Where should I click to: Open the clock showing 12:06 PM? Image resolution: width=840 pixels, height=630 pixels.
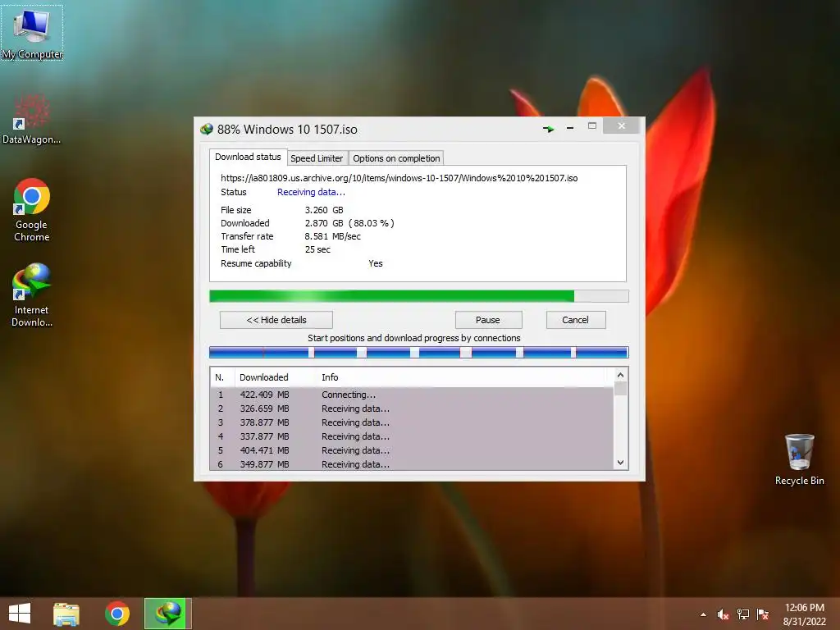click(804, 614)
